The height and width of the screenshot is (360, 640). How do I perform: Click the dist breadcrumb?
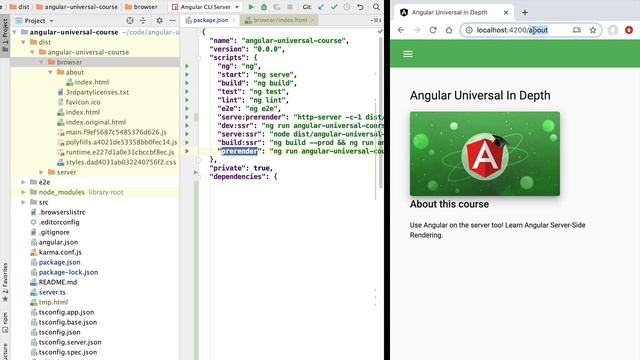pos(19,7)
